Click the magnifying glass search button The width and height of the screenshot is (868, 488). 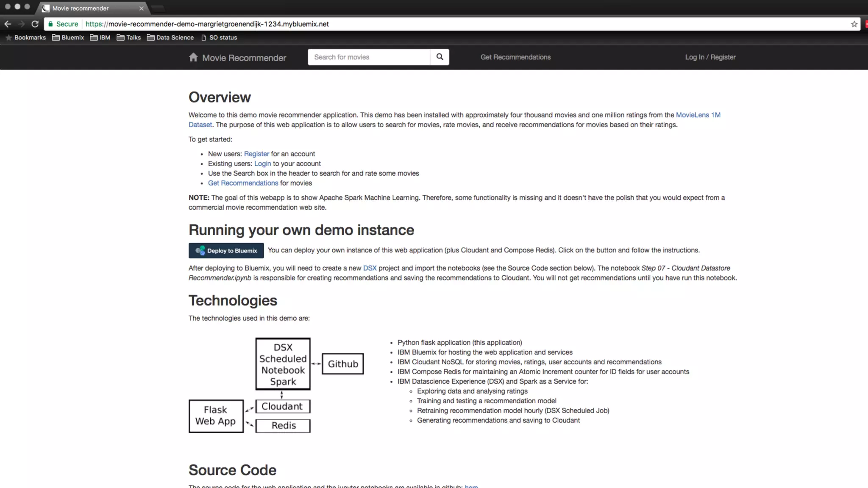click(440, 57)
